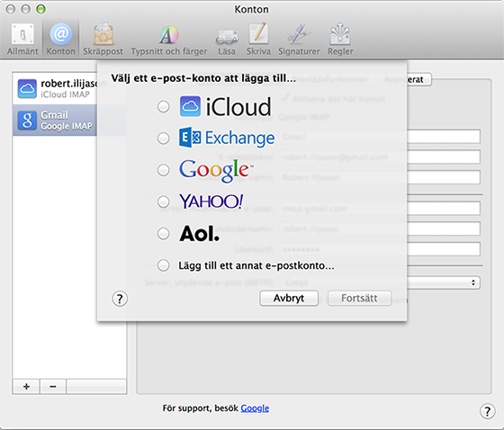
Task: Add a new account with plus button
Action: (x=26, y=386)
